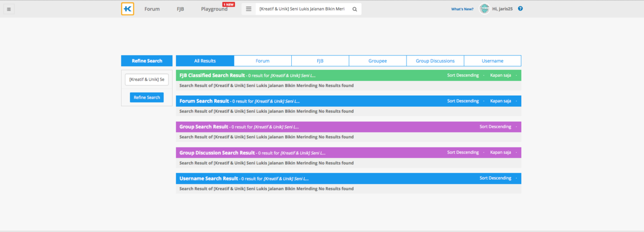Click the 1 NEW badge on Playground
644x232 pixels.
tap(228, 4)
